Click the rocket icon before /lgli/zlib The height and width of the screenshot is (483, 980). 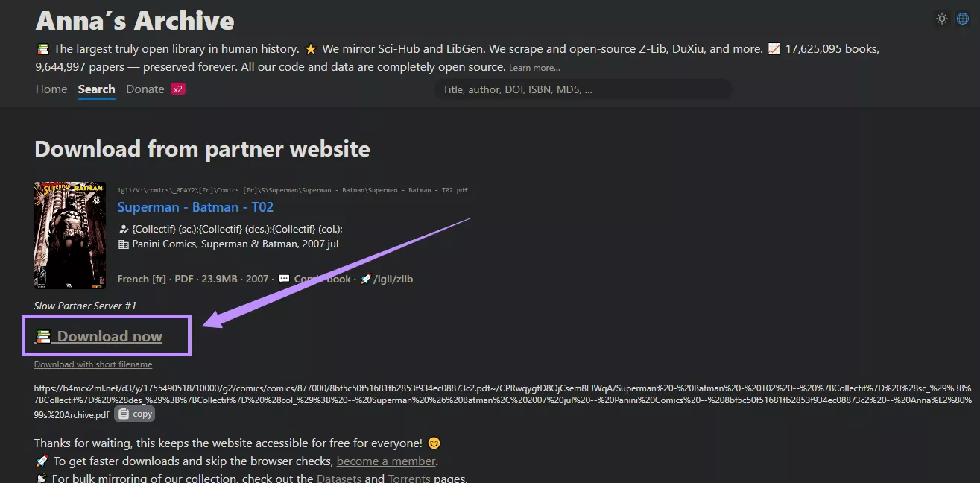tap(366, 279)
